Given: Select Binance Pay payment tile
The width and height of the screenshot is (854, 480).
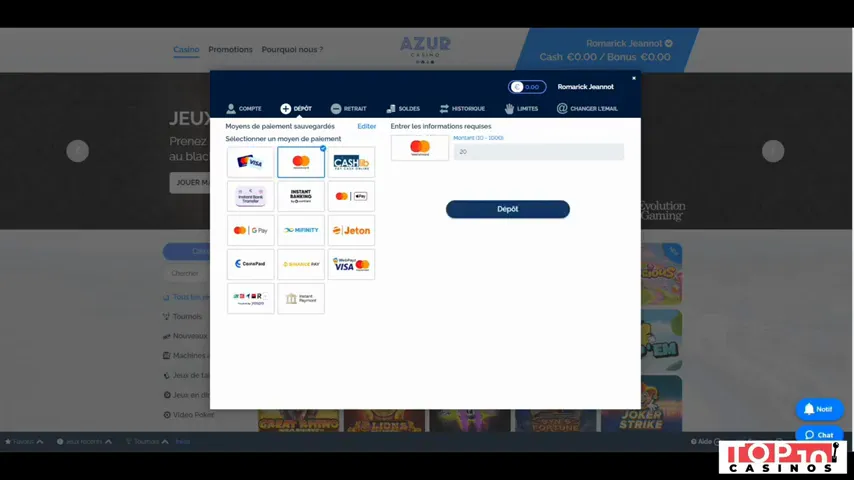Looking at the screenshot, I should 301,264.
